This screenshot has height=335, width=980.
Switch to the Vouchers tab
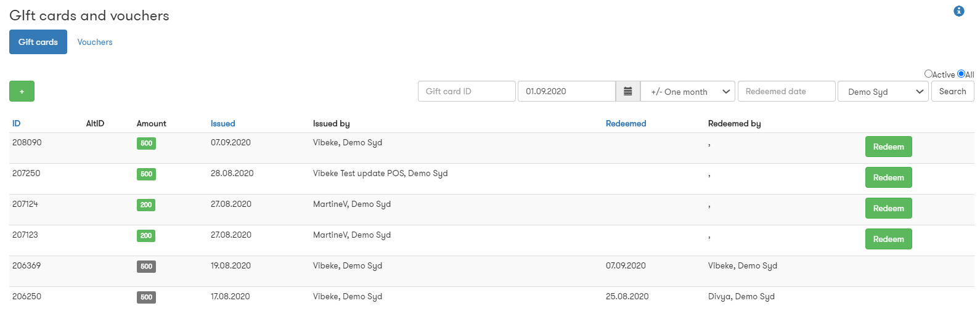(95, 42)
